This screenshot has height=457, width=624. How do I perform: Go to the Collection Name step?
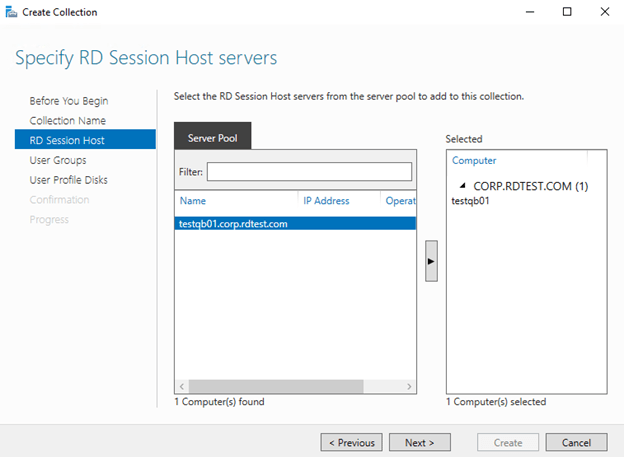[67, 121]
